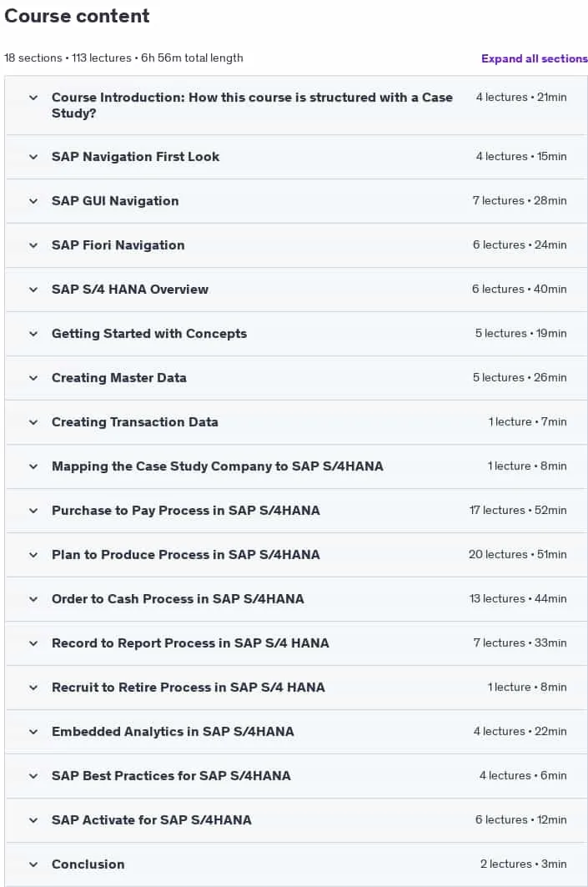This screenshot has width=588, height=887.
Task: Click the 17 lectures 52min label
Action: click(x=517, y=510)
